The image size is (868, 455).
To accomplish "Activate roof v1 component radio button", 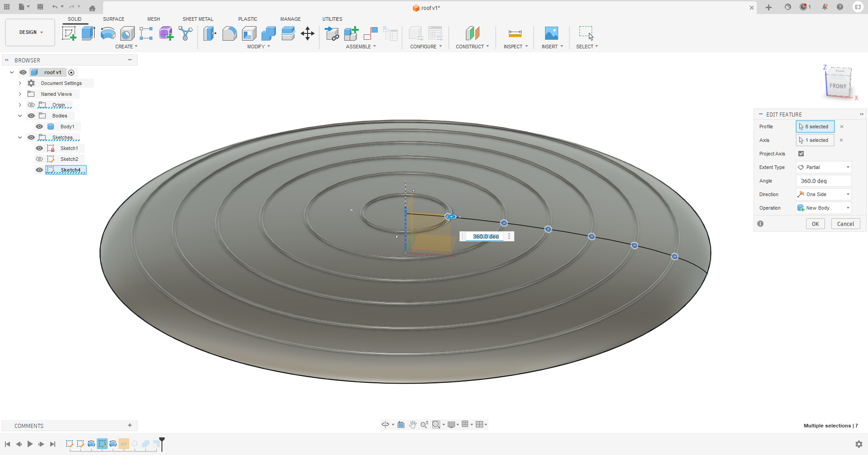I will [x=71, y=72].
